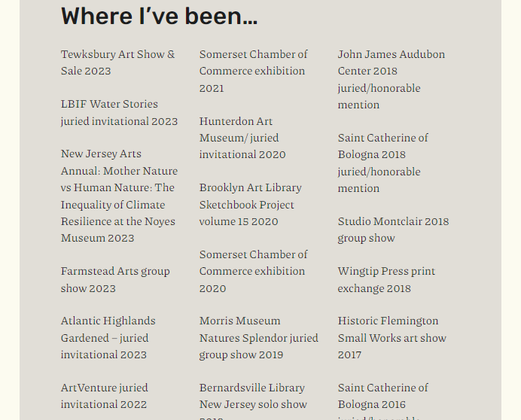Click Morris Museum Natures Splendor entry
Viewport: 521px width, 420px height.
[258, 337]
